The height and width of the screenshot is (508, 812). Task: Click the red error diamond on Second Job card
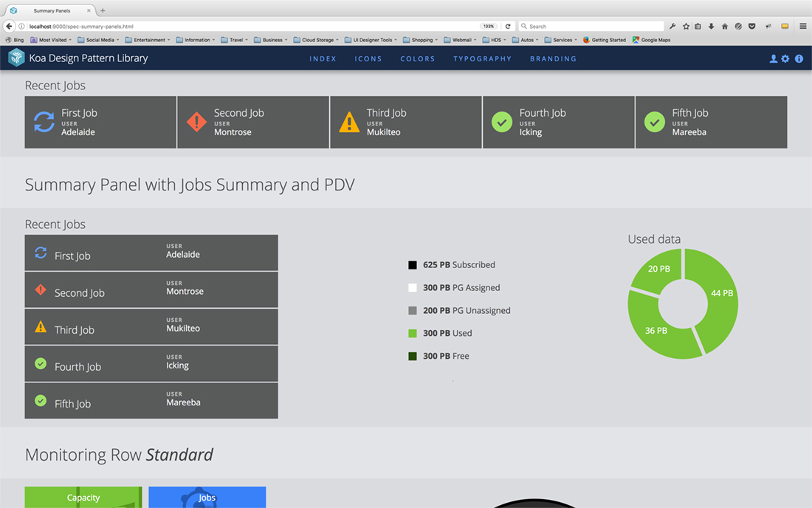point(196,123)
